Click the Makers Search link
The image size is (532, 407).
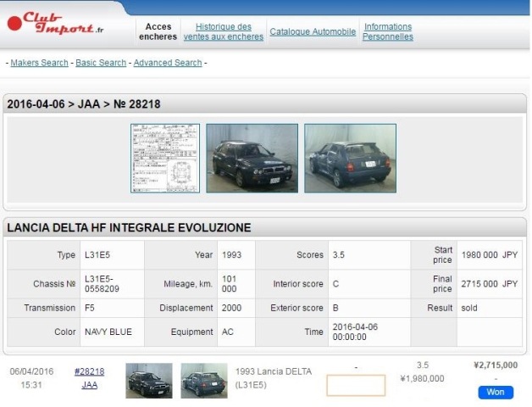point(39,63)
